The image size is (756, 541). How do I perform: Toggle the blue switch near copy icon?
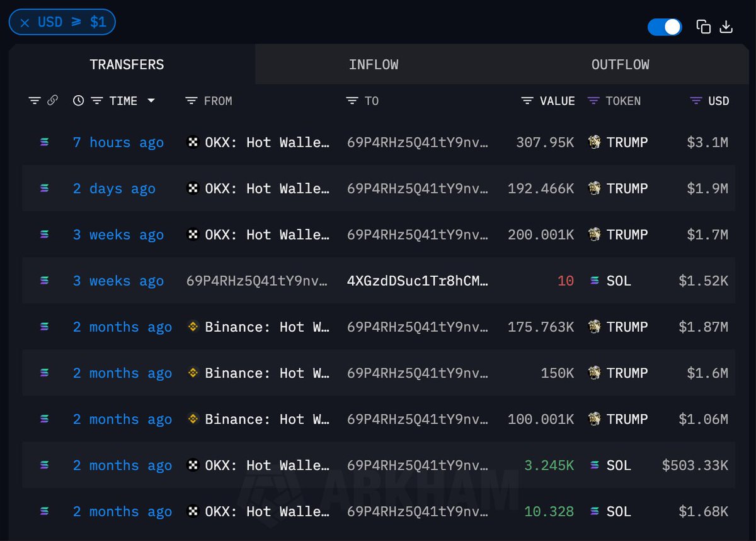(x=665, y=27)
